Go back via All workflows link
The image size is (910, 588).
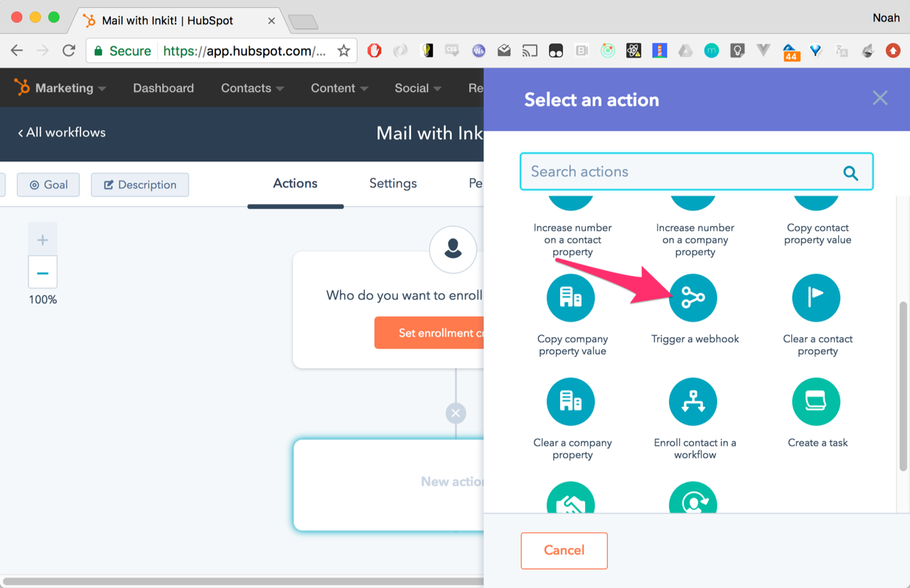(x=62, y=132)
